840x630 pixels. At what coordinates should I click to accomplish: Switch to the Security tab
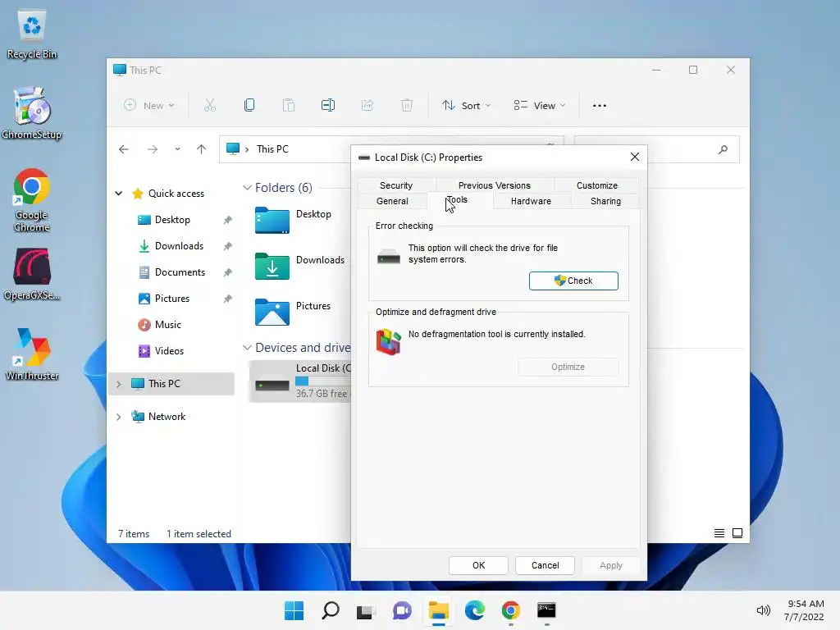click(x=396, y=185)
